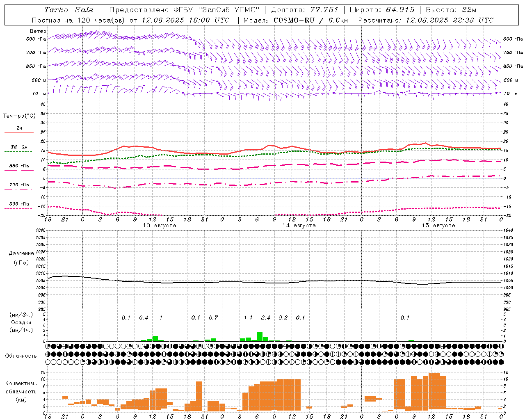This screenshot has width=525, height=420.
Task: Click the precipitation amount '0.2'
Action: pos(283,318)
